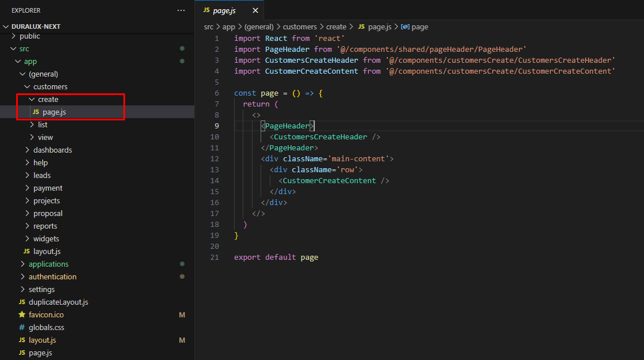Click breadcrumb symbol page
Viewport: 644px width, 360px height.
pos(420,26)
